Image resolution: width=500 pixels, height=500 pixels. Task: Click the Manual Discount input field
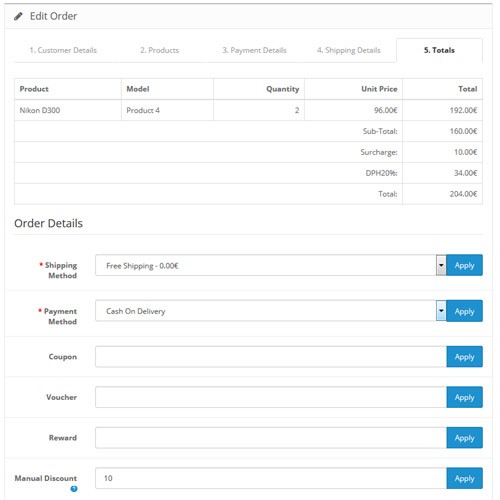(x=271, y=478)
